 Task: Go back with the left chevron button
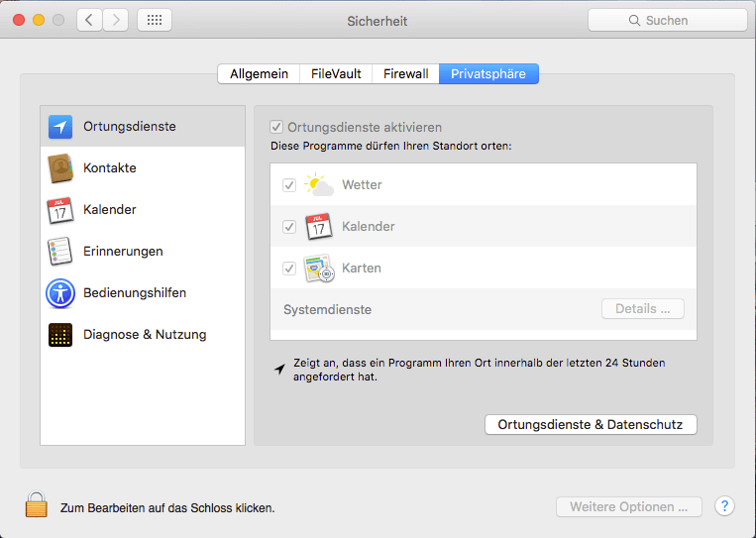[89, 20]
